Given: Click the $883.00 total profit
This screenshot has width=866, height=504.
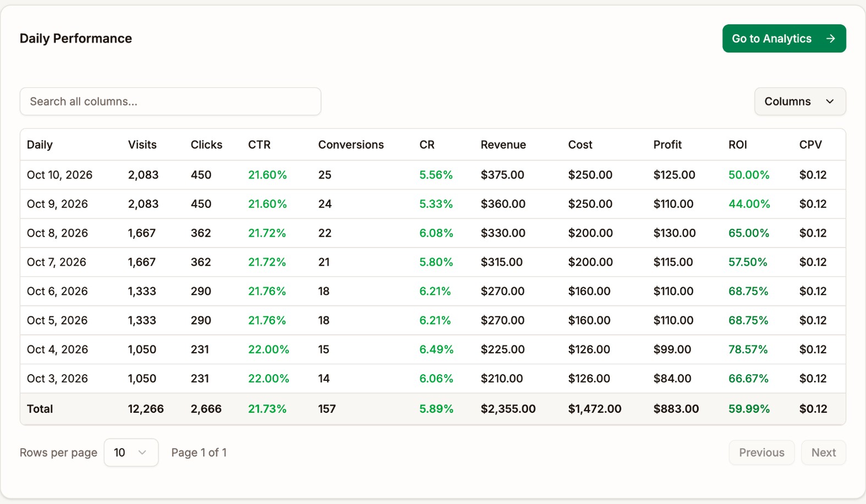Looking at the screenshot, I should (676, 409).
